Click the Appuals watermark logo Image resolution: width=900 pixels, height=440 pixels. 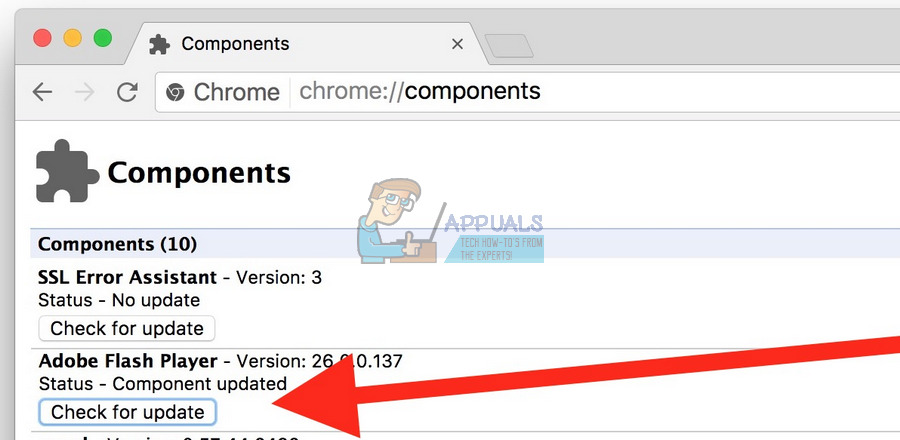[x=450, y=226]
